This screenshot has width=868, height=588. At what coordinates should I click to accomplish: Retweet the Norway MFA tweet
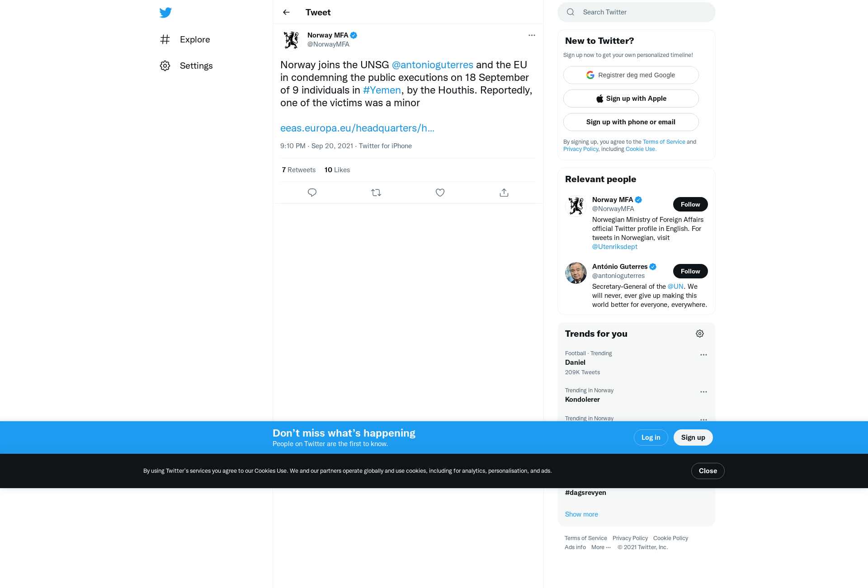coord(376,193)
